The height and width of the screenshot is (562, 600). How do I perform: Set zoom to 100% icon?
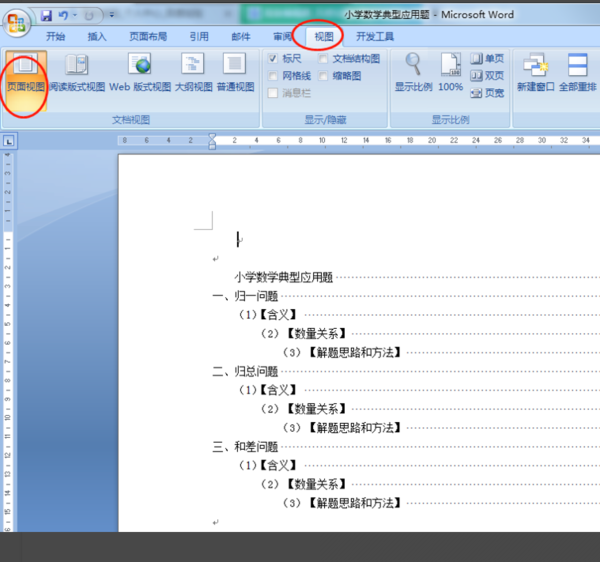tap(450, 73)
